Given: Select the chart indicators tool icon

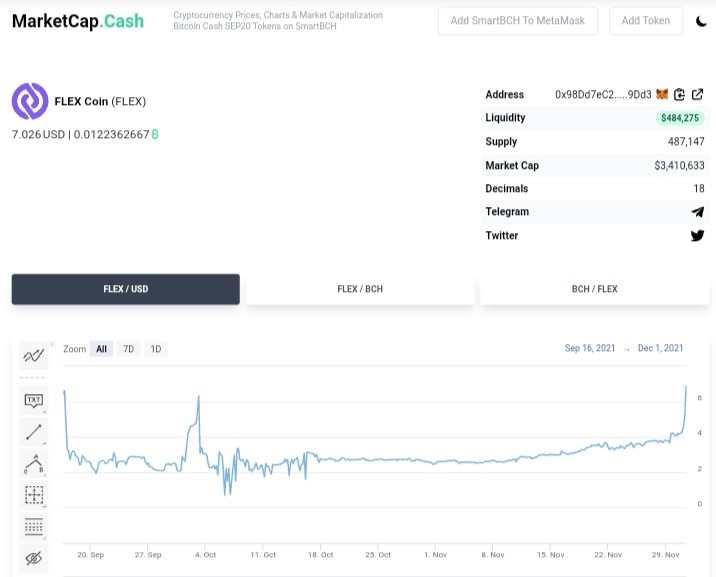Looking at the screenshot, I should (34, 356).
